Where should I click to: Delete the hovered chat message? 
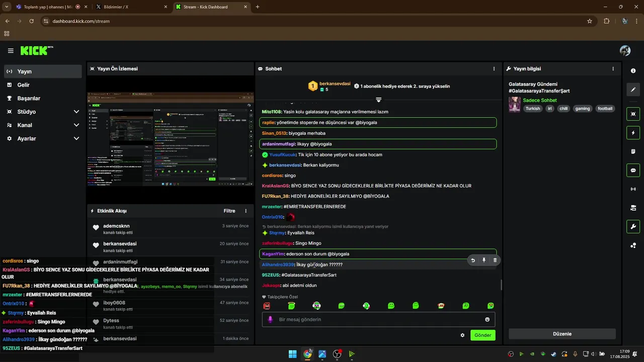(x=495, y=260)
